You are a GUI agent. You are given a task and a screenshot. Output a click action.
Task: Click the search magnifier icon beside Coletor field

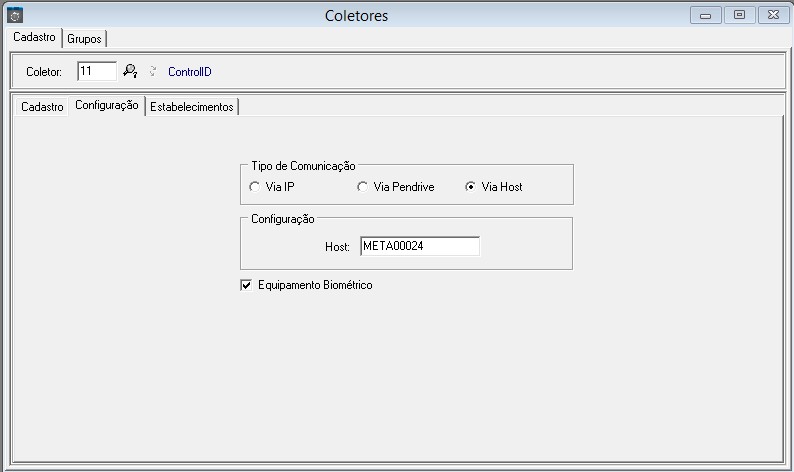[130, 71]
